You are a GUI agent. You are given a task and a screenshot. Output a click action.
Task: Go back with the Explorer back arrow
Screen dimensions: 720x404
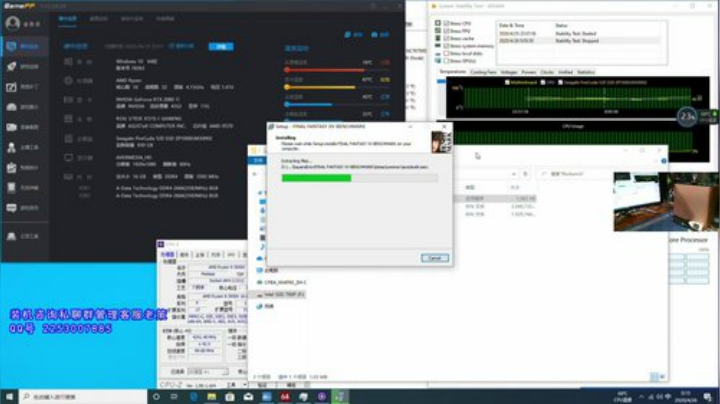pos(255,174)
